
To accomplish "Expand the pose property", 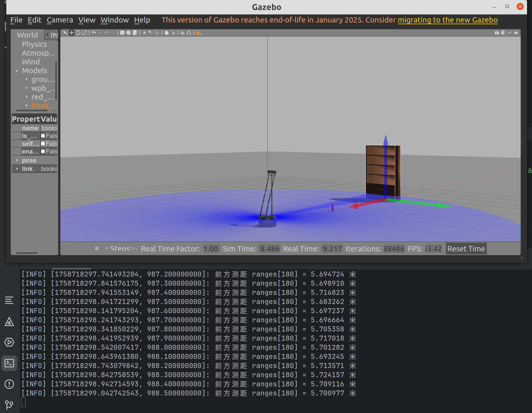I will point(17,160).
